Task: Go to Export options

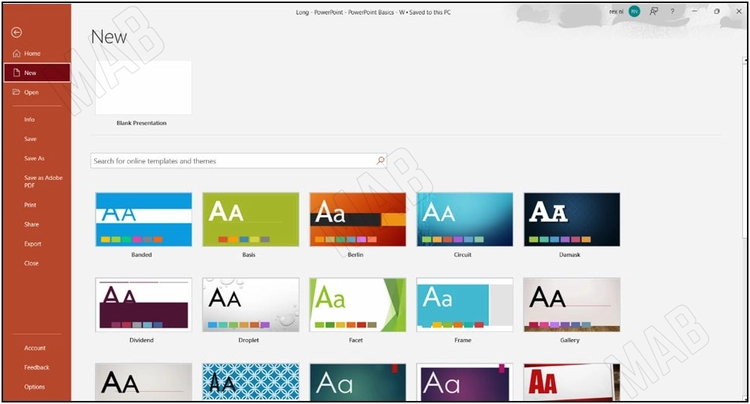Action: 33,243
